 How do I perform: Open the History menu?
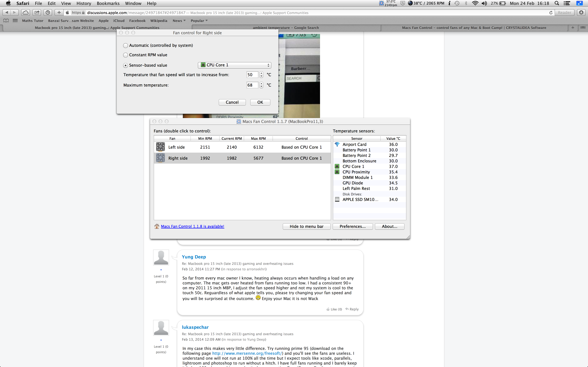click(84, 3)
